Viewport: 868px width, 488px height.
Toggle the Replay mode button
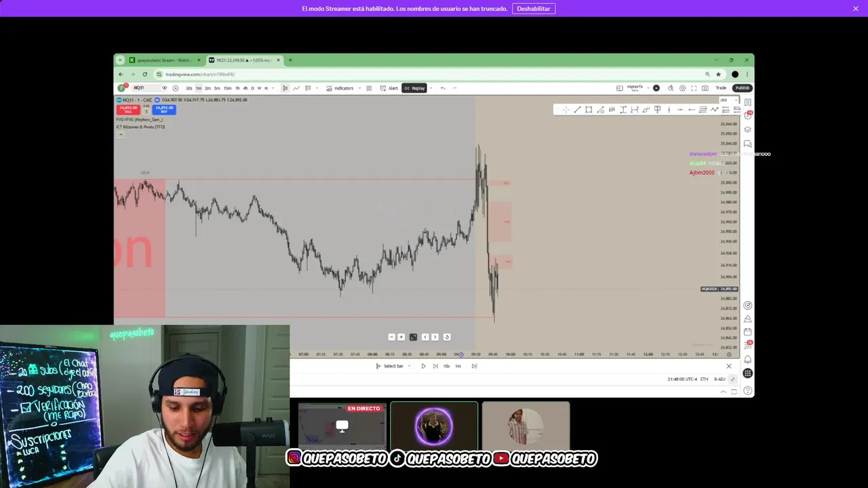(x=414, y=88)
